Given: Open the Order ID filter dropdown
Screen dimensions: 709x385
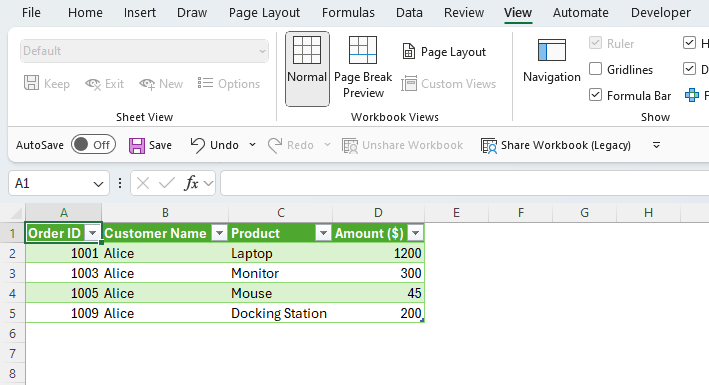Looking at the screenshot, I should pyautogui.click(x=93, y=233).
